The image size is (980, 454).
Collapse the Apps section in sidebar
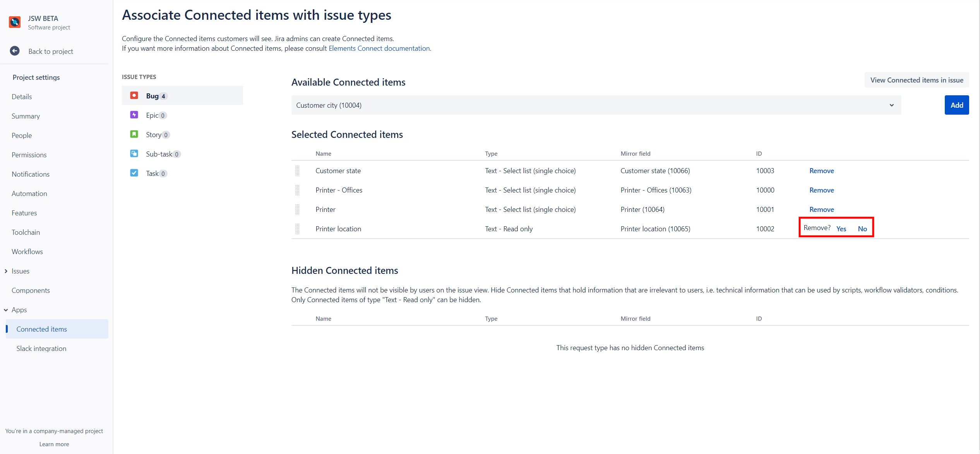(6, 310)
